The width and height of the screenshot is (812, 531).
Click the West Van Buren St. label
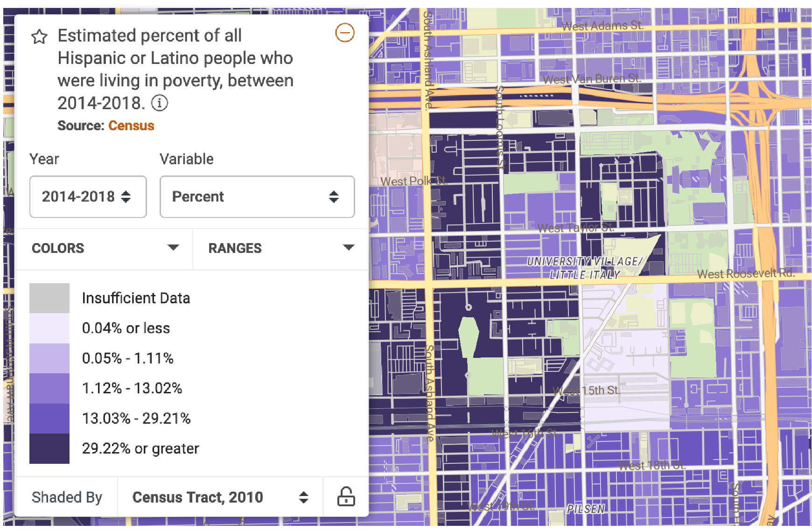coord(592,79)
